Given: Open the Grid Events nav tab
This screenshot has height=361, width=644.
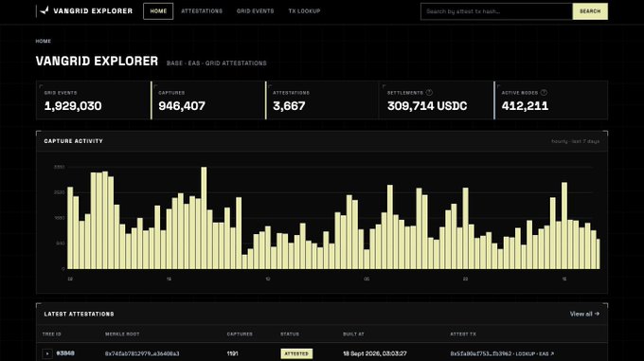Looking at the screenshot, I should coord(255,11).
